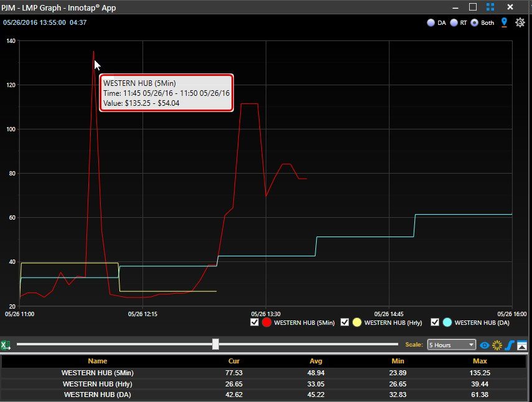
Task: Uncheck the WESTERN HUB (DA) checkbox
Action: point(435,322)
